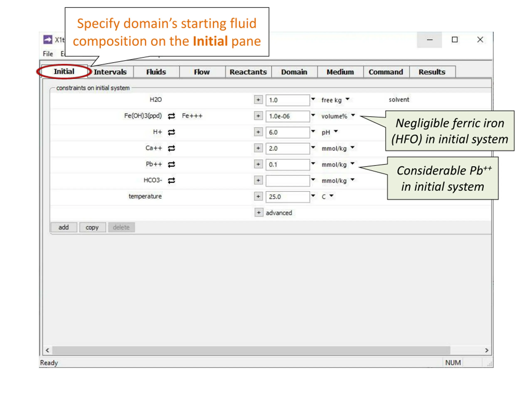Click the HCO3- species label
The image size is (532, 399).
[153, 180]
